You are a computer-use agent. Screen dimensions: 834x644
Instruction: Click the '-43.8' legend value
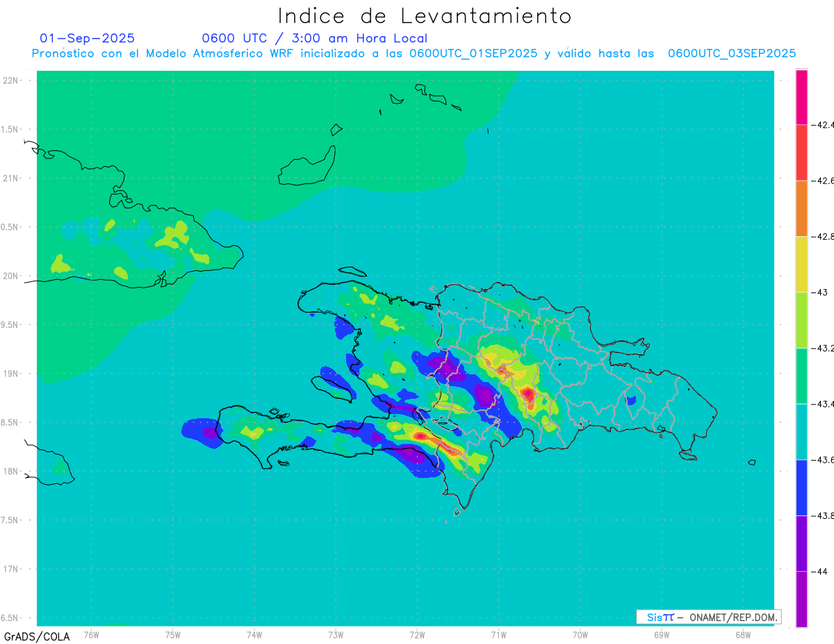pyautogui.click(x=823, y=515)
